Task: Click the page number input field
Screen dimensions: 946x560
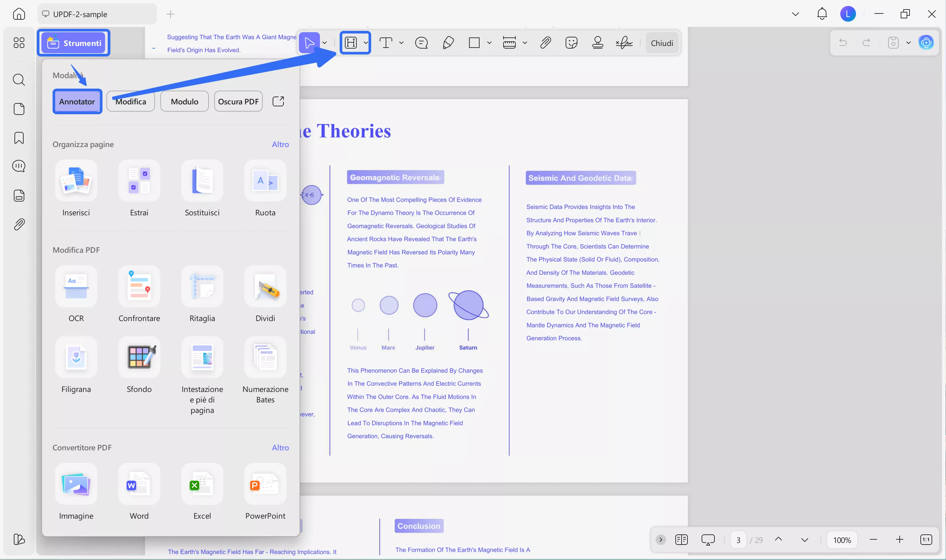Action: (738, 540)
